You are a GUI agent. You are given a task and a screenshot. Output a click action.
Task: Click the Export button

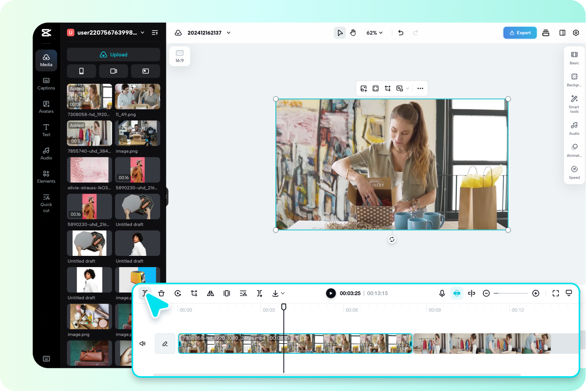520,33
